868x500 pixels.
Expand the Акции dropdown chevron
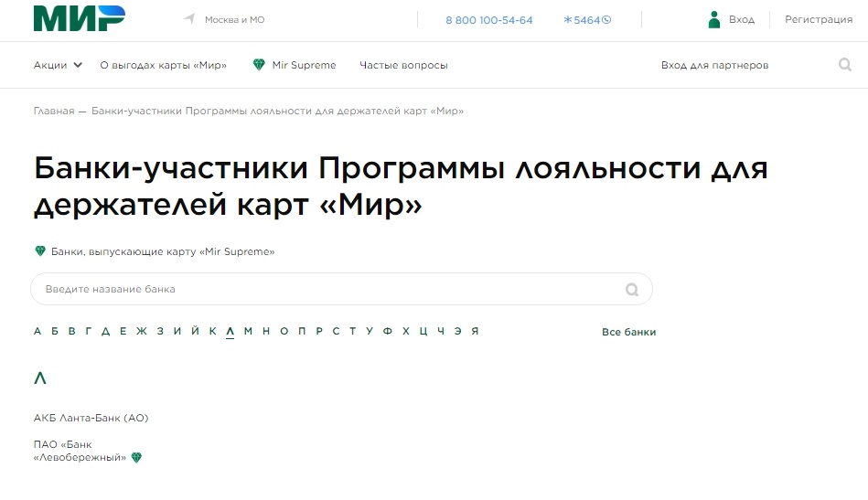78,65
